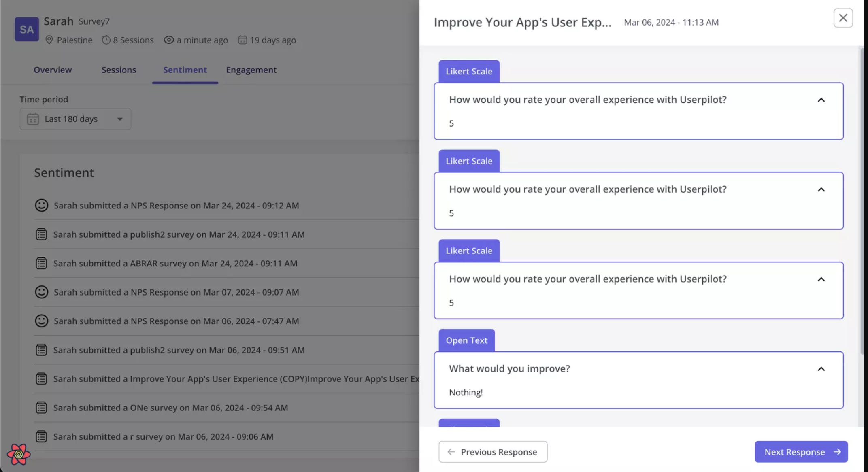Go back with the Previous Response button
The height and width of the screenshot is (472, 868).
(x=493, y=452)
